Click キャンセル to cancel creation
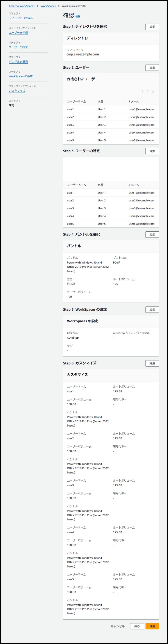This screenshot has height=644, width=168. click(x=118, y=626)
